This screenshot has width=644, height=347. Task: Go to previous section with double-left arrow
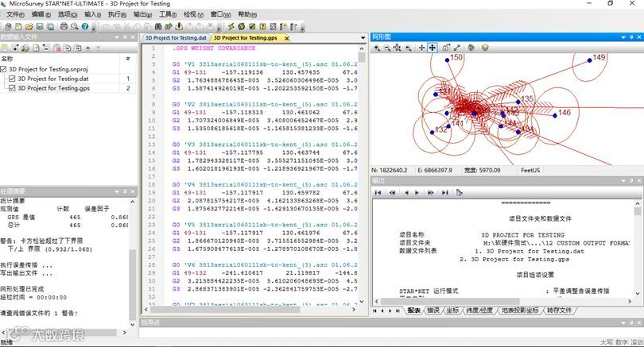coord(392,192)
